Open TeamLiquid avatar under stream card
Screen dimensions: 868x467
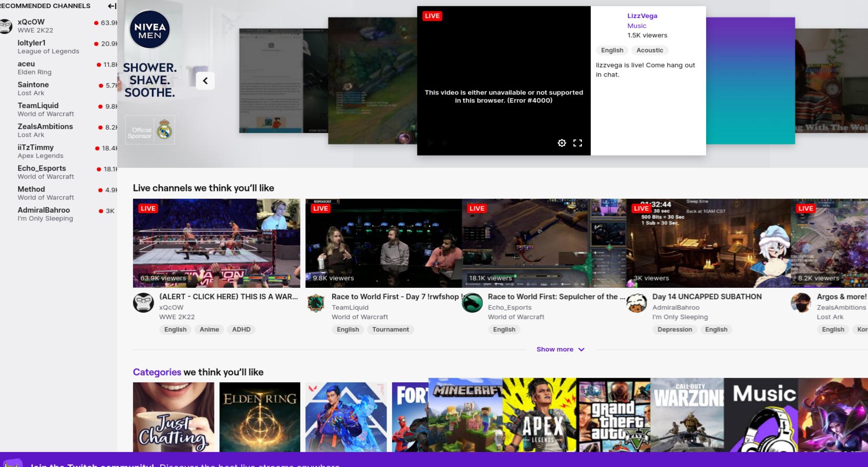pos(316,303)
